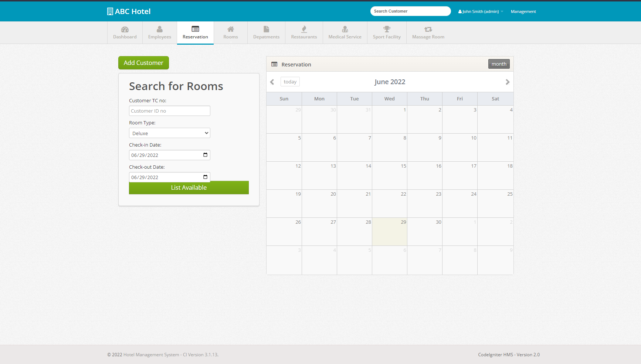Screen dimensions: 641x364
Task: Open the Dashboard gauge icon
Action: tap(125, 29)
